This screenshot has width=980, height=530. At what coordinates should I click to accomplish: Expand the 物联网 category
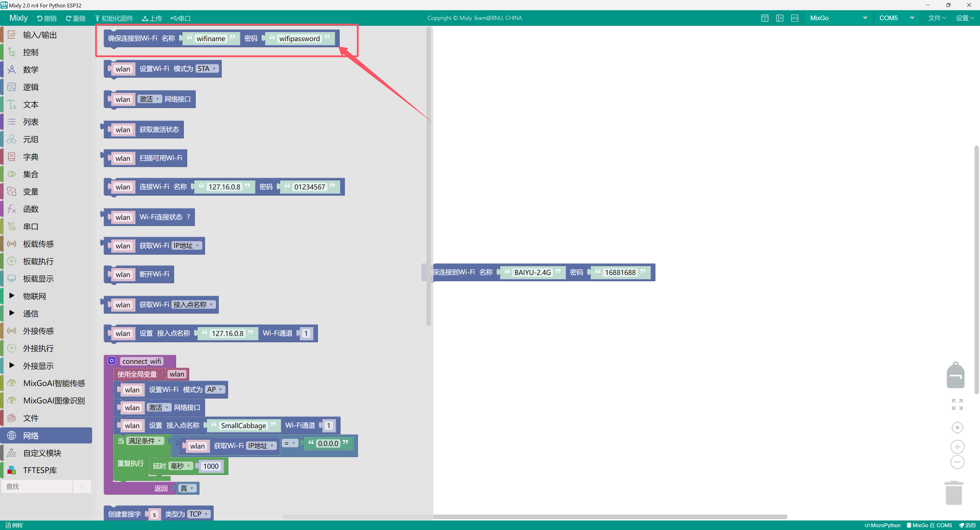point(46,296)
